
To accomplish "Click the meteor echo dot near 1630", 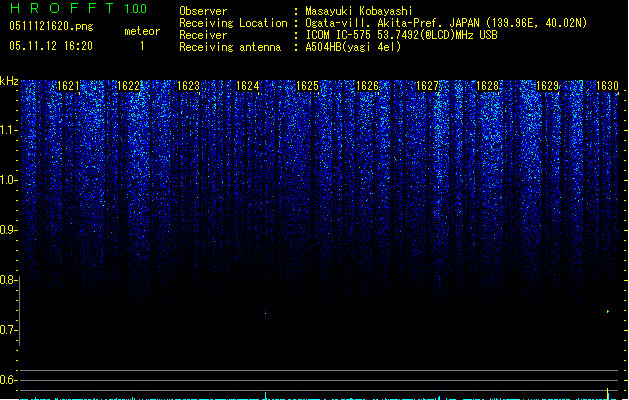I will tap(608, 311).
